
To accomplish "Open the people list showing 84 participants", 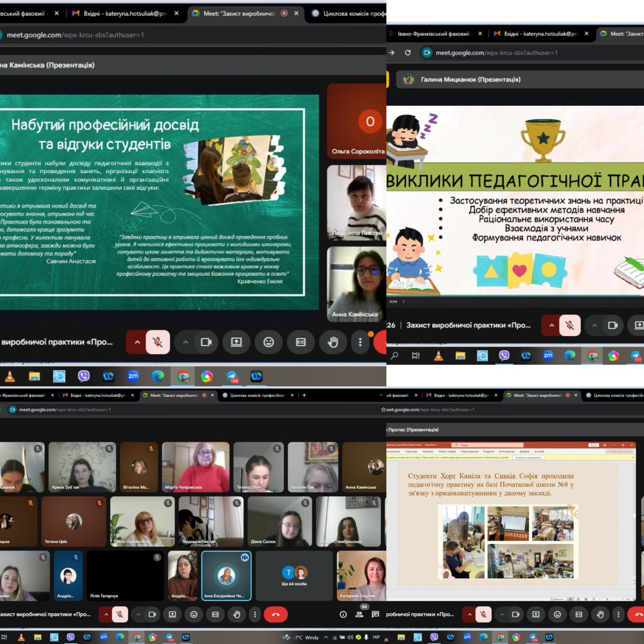I will (x=360, y=614).
